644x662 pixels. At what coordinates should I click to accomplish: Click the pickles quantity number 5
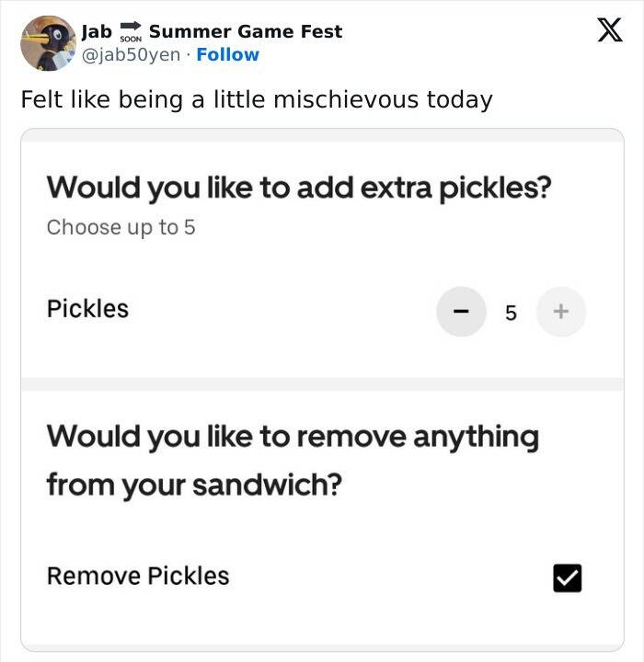coord(511,314)
